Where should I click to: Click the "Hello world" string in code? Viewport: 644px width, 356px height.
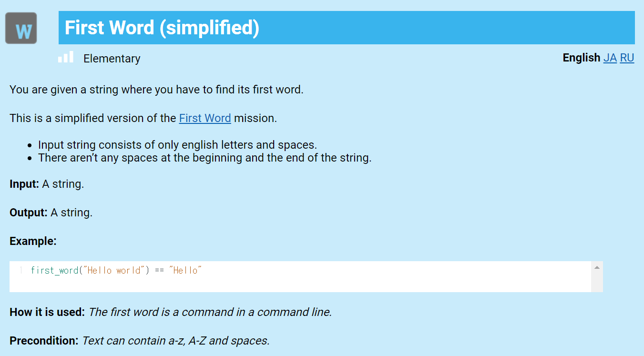[113, 271]
